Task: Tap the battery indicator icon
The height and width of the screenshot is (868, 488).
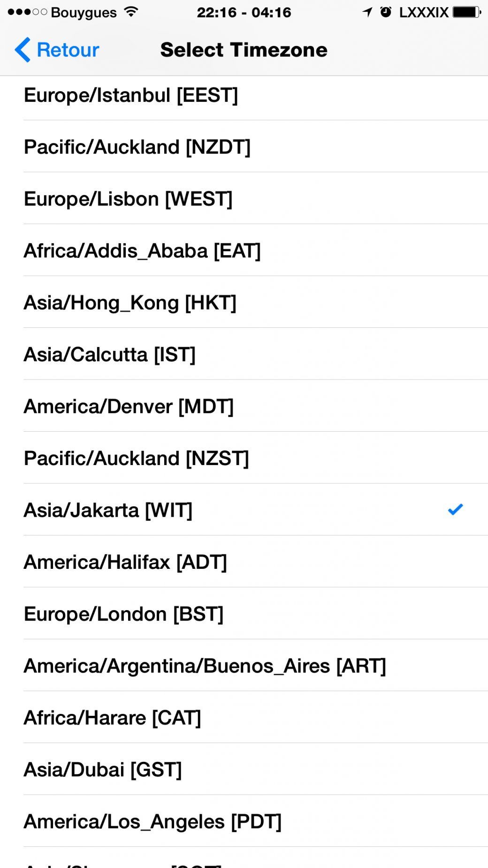Action: pos(466,12)
